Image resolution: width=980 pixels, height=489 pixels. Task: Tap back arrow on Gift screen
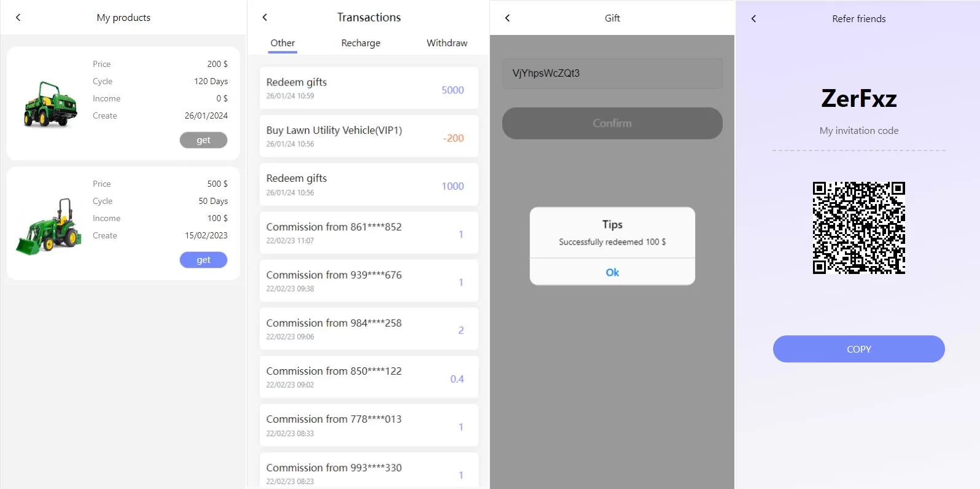(x=507, y=18)
